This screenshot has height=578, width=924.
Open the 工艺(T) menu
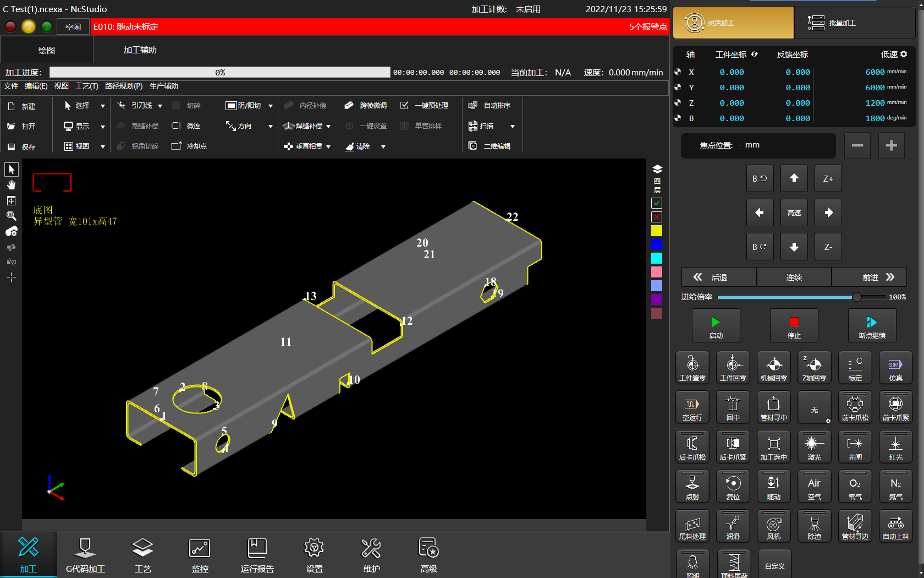click(86, 86)
